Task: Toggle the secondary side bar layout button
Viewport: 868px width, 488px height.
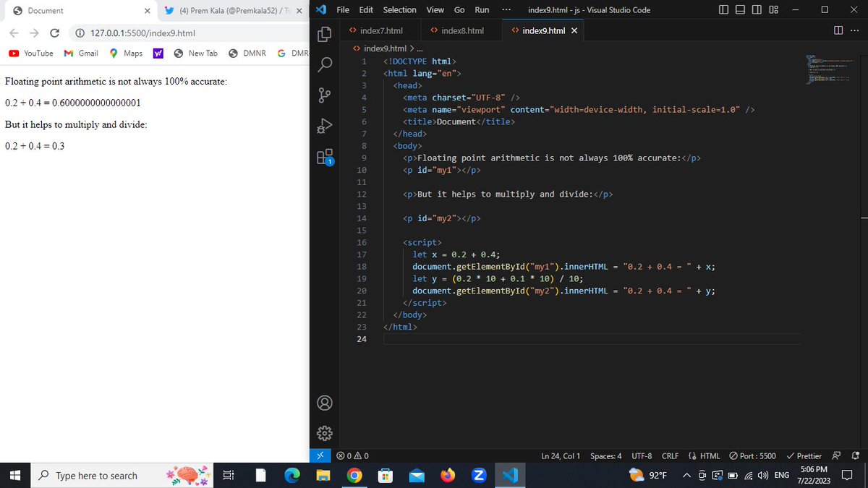Action: point(757,10)
